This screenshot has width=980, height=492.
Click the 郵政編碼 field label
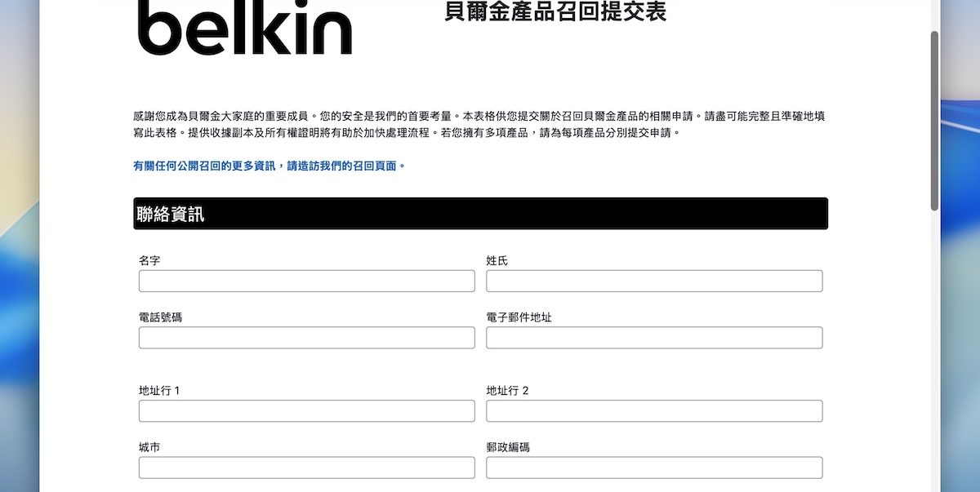[x=508, y=448]
